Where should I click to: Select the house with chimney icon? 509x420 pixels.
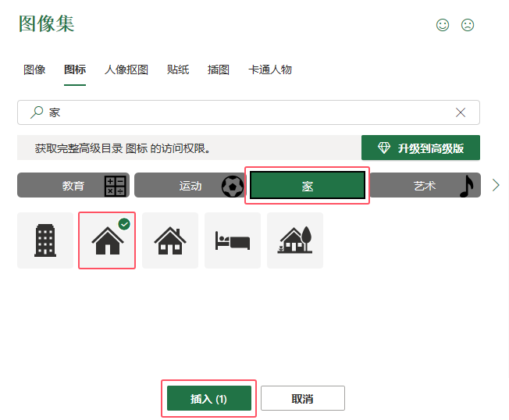point(170,240)
